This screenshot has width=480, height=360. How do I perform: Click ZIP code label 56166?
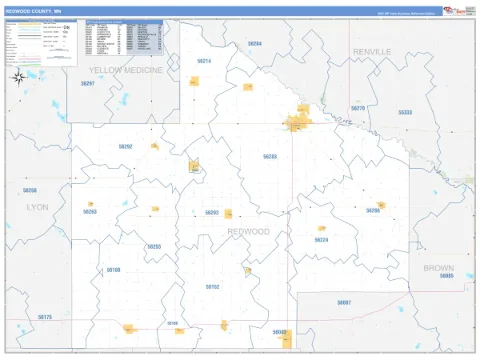coord(172,323)
